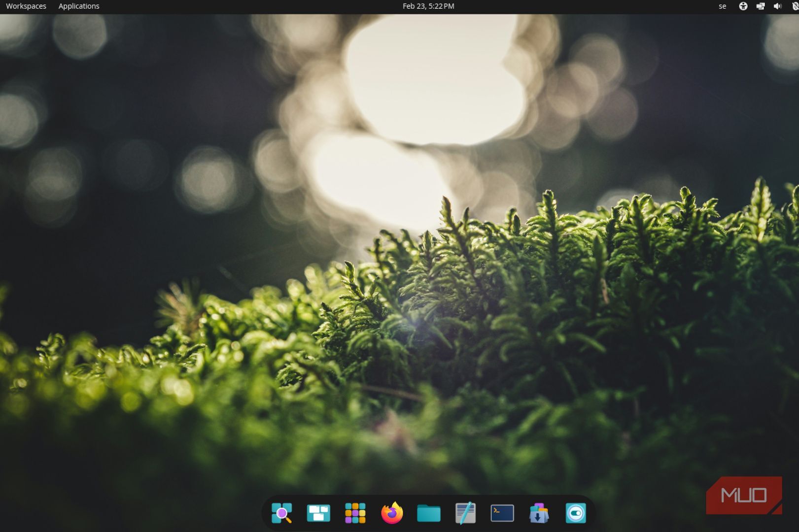
Task: Click the crossed-out Bluetooth panel icon
Action: (x=795, y=6)
